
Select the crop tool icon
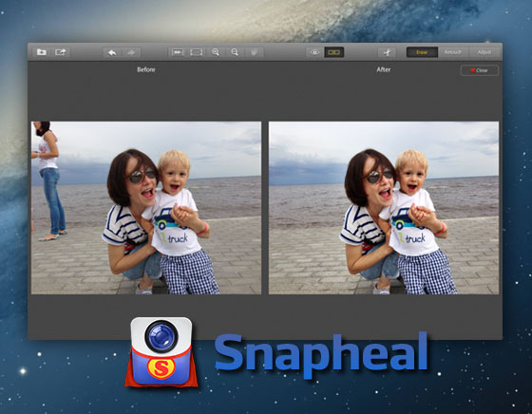tap(388, 52)
